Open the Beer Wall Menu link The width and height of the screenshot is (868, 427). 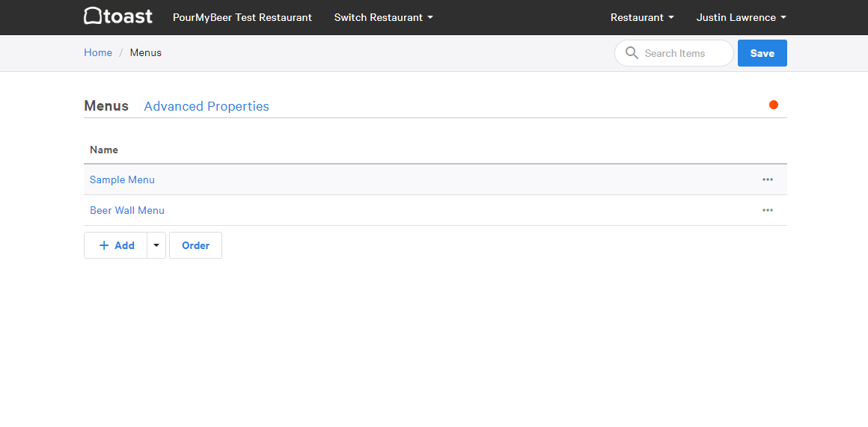pyautogui.click(x=126, y=210)
